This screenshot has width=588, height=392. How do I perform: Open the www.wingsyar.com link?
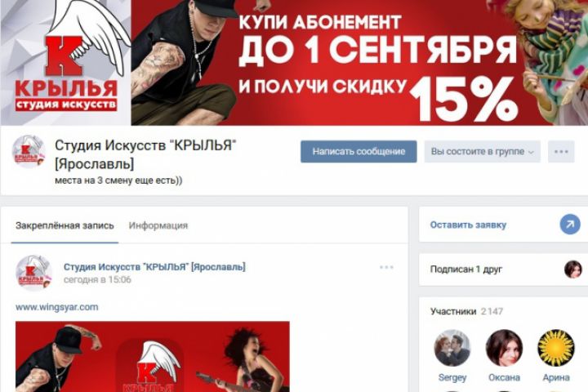pyautogui.click(x=56, y=307)
